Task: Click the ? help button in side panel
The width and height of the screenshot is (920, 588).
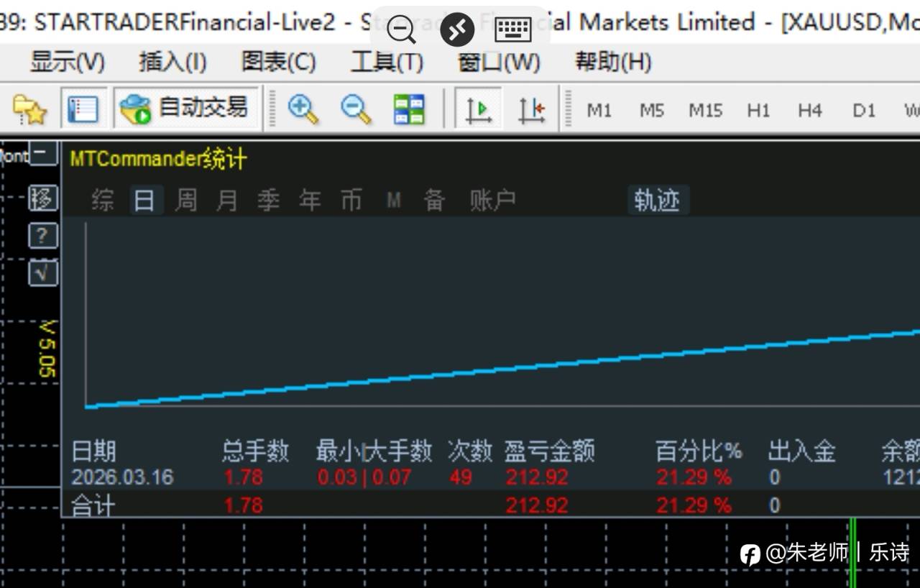Action: click(43, 235)
